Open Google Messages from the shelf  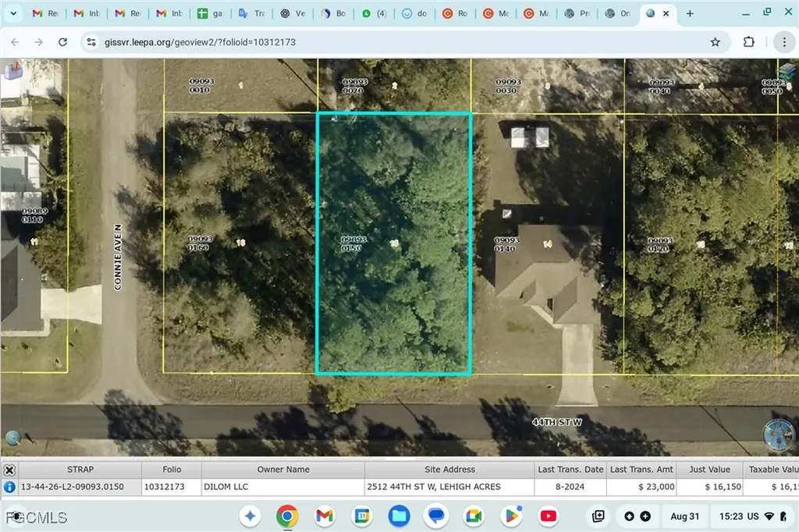[436, 516]
